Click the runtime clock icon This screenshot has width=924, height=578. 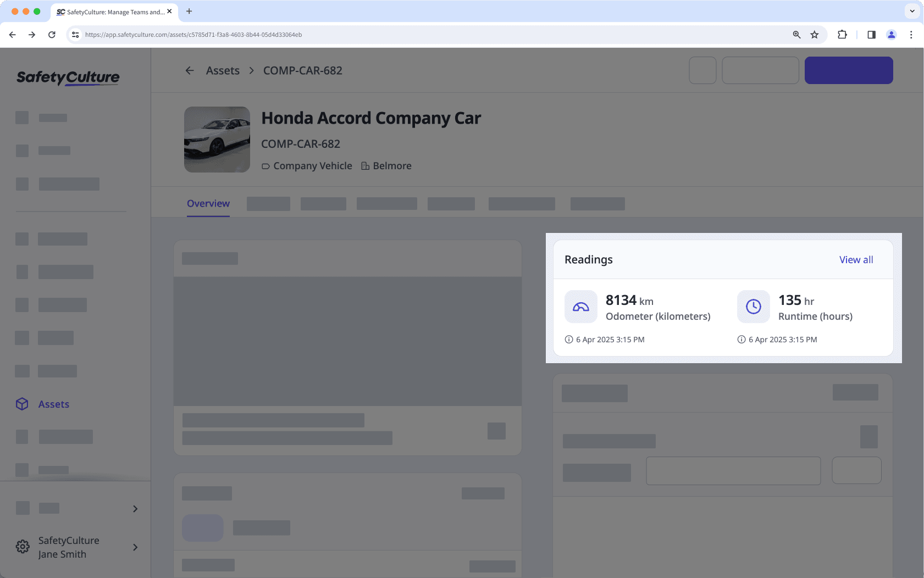coord(753,307)
